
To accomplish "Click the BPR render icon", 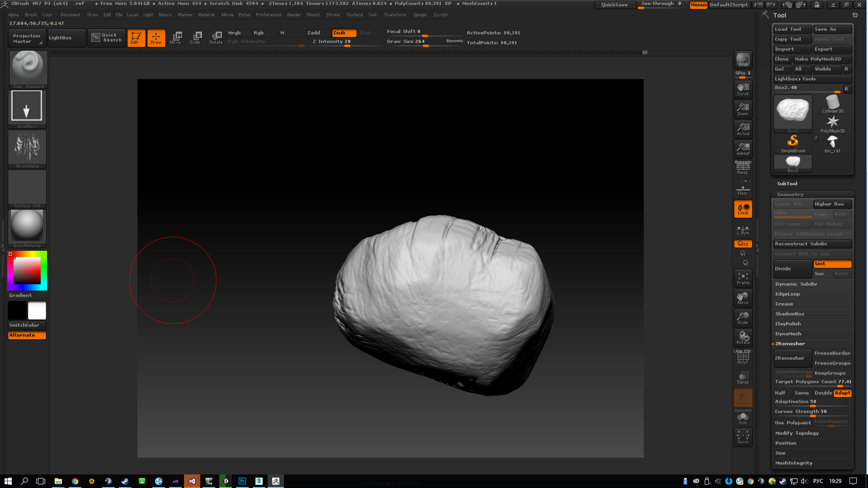I will coord(743,59).
